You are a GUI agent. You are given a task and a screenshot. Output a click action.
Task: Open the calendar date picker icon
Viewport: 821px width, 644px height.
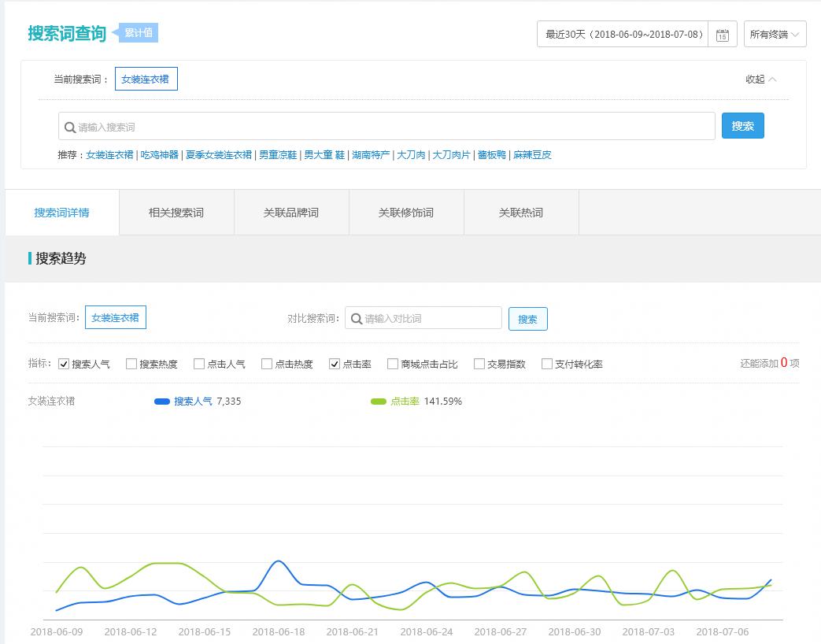pos(722,34)
